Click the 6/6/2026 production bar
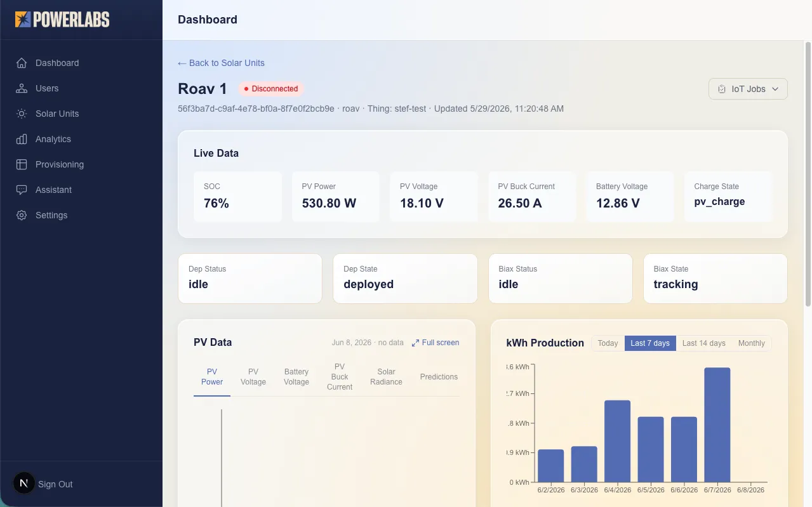The width and height of the screenshot is (812, 507). (684, 450)
